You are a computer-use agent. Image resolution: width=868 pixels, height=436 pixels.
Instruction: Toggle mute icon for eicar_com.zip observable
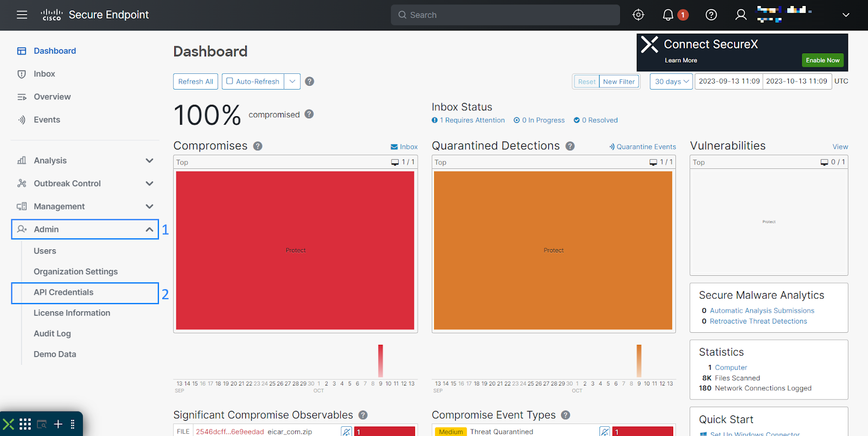point(346,432)
